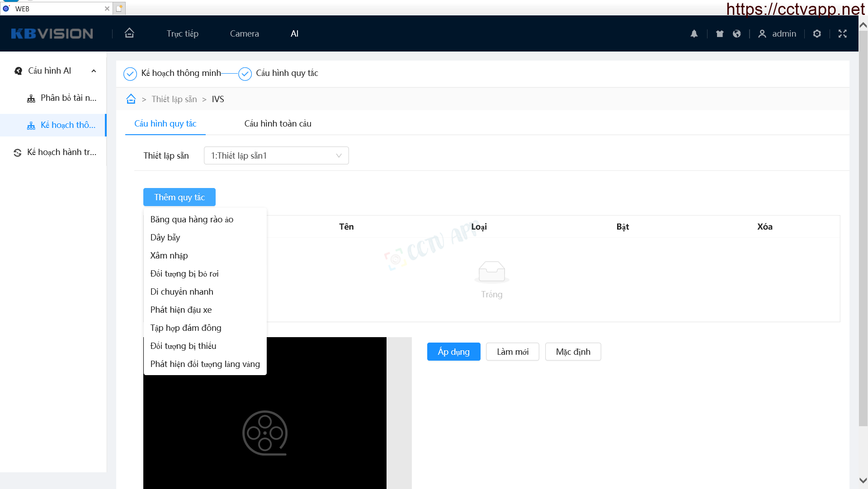Click the Mặc định button
The width and height of the screenshot is (868, 489).
[573, 352]
